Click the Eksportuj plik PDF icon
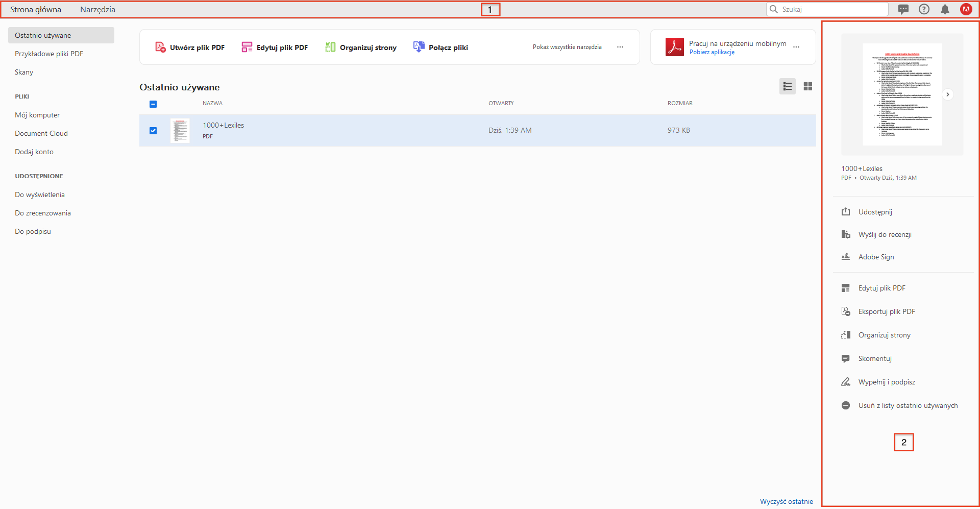Viewport: 980px width, 509px height. point(846,311)
